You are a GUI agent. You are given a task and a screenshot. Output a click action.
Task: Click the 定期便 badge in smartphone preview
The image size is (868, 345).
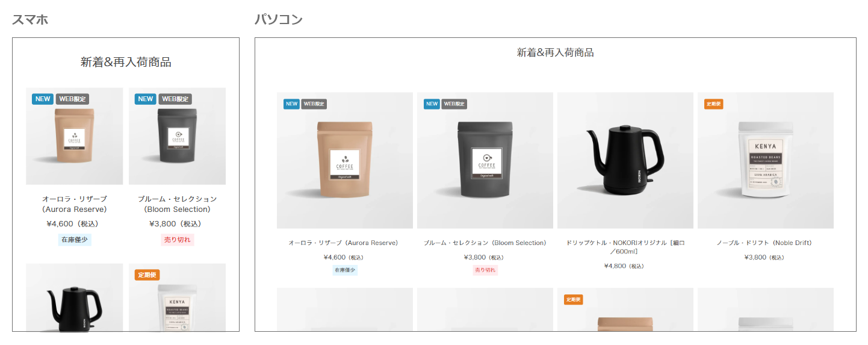pyautogui.click(x=147, y=275)
